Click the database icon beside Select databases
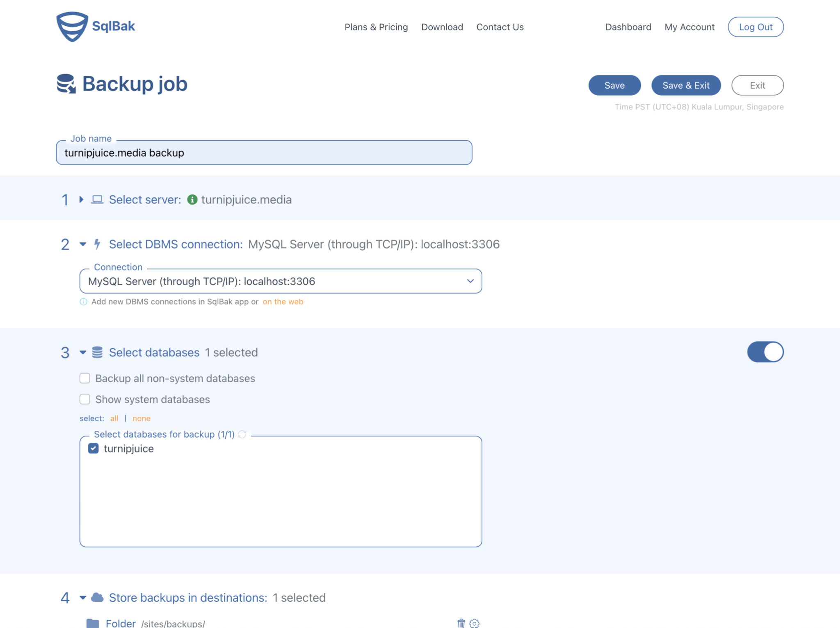Screen dimensions: 840x628 (x=98, y=352)
